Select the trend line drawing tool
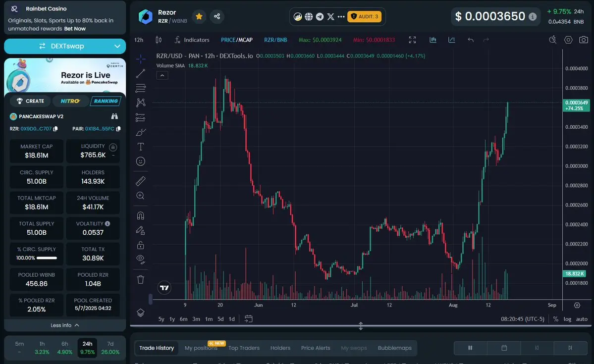Screen dimensions: 594x364 141,73
